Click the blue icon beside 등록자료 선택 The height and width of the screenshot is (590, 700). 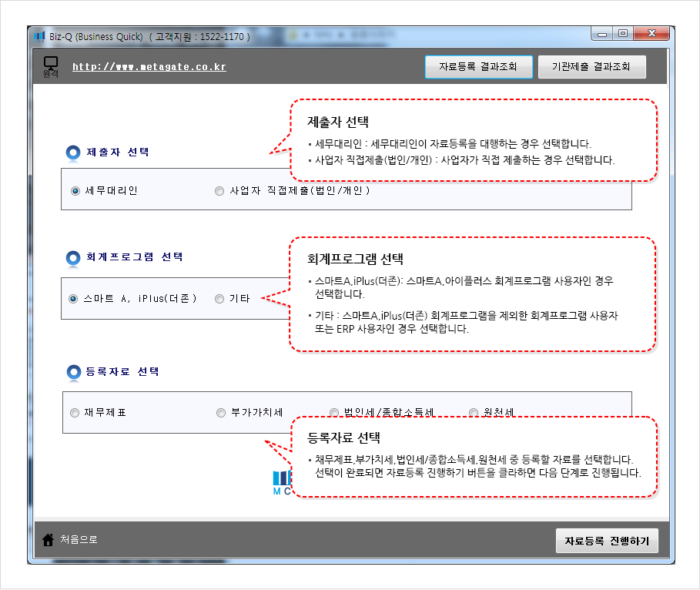pyautogui.click(x=73, y=371)
